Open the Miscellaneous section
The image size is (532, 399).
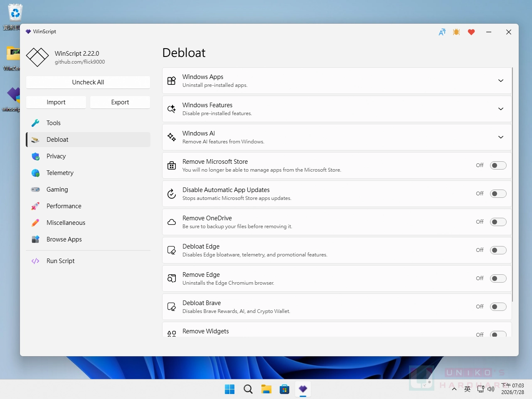coord(88,223)
